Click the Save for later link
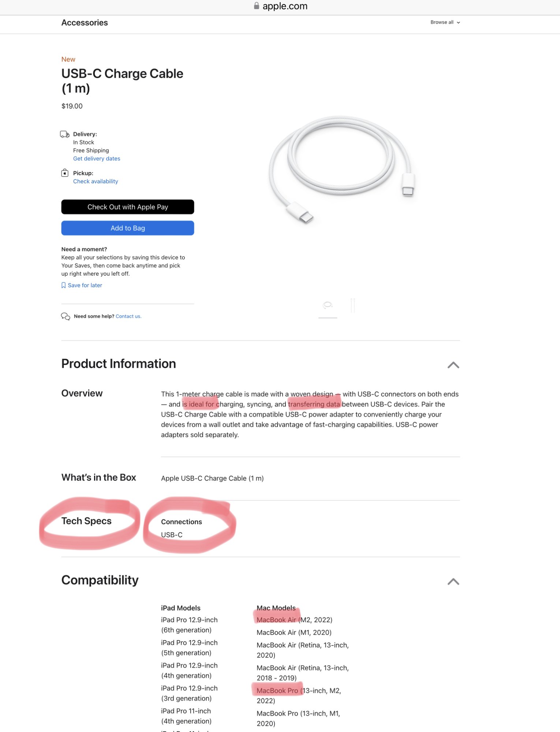 85,285
